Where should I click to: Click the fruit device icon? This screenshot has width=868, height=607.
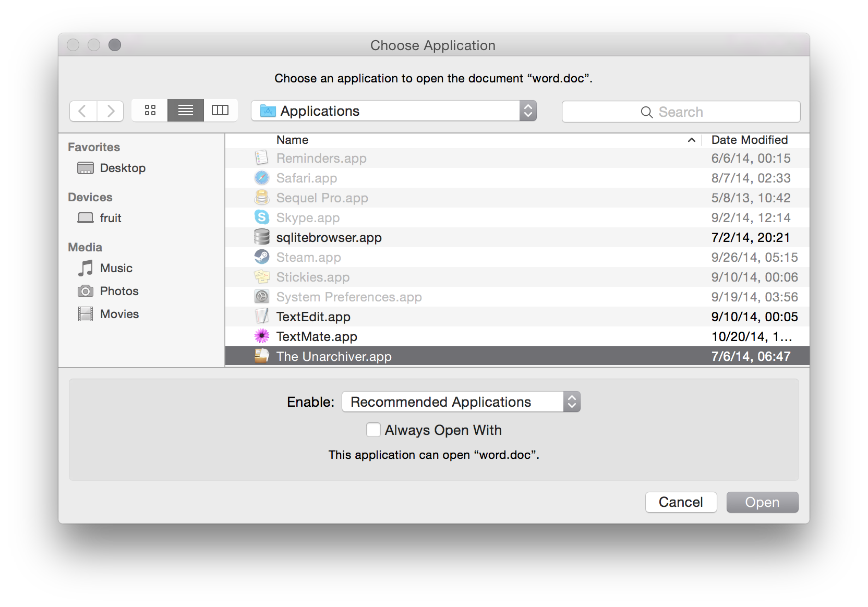tap(86, 218)
